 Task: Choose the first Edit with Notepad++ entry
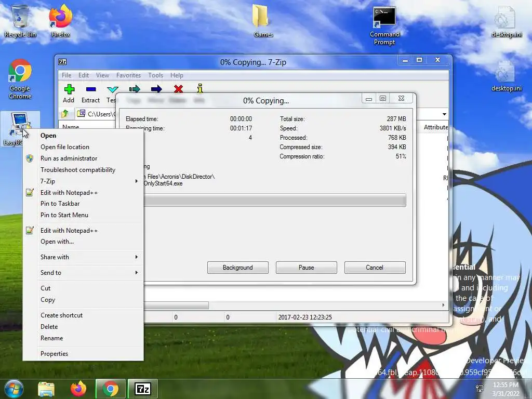(83, 193)
